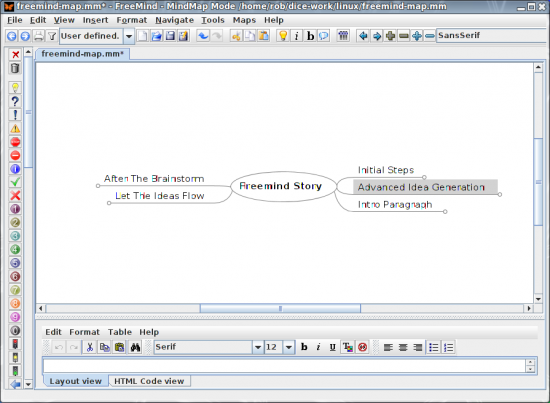Click the map vertical scrollbar down arrow
This screenshot has height=403, width=550.
pyautogui.click(x=538, y=299)
